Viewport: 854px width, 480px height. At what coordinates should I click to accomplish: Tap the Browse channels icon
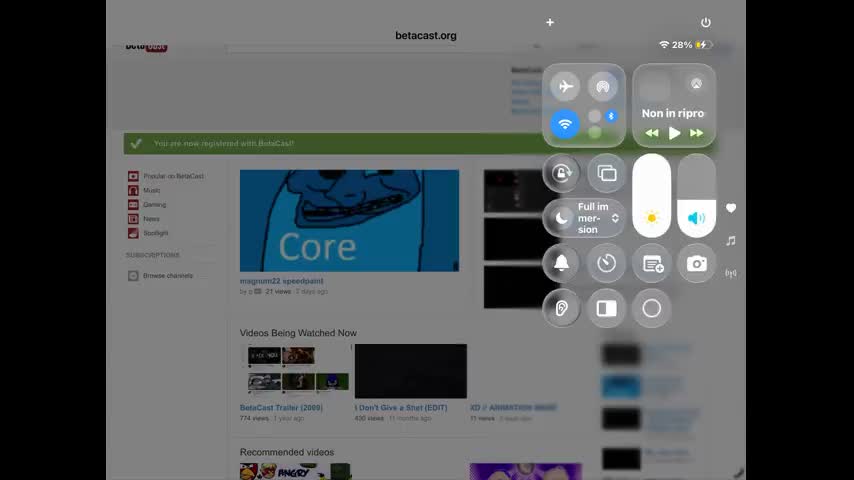tap(133, 276)
